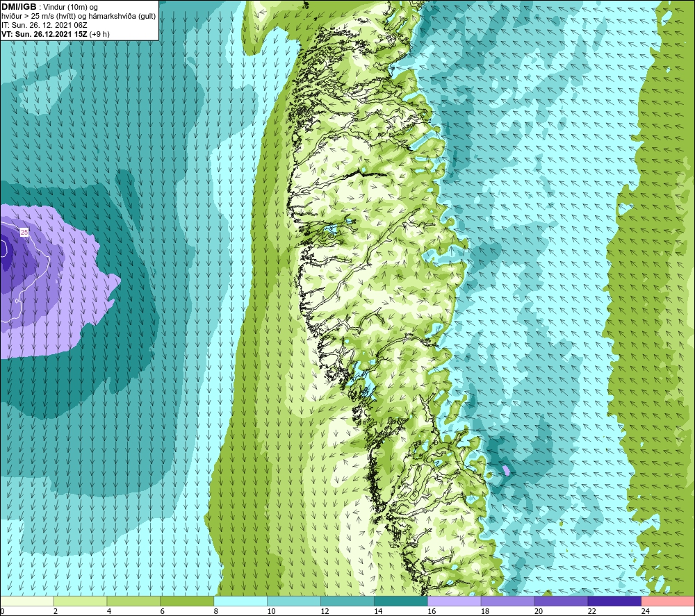Click the '4' scale label
The height and width of the screenshot is (616, 695).
[108, 611]
